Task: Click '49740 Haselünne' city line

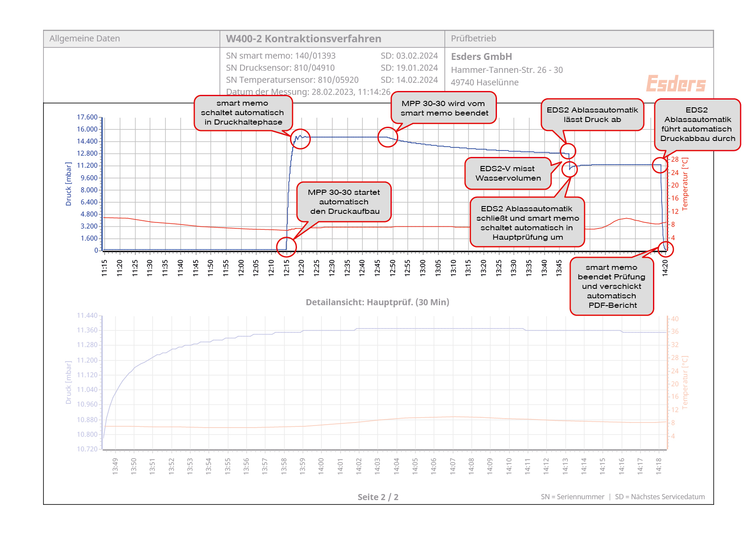Action: 484,82
